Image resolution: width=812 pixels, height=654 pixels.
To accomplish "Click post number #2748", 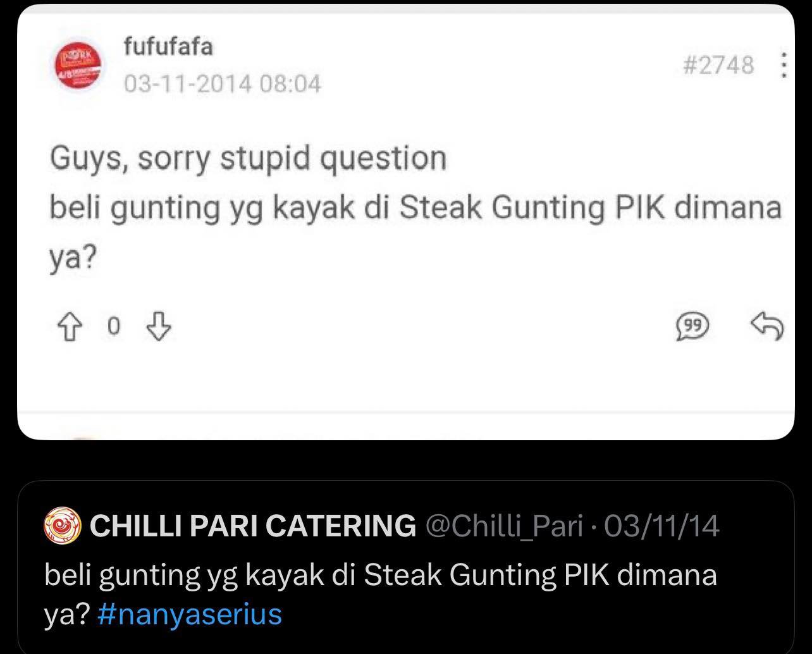I will [718, 65].
